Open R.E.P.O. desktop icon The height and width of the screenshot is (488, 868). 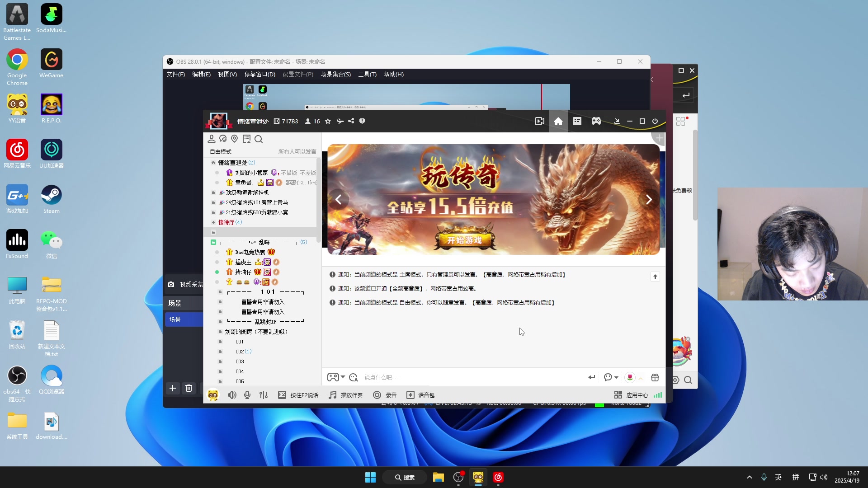tap(52, 109)
